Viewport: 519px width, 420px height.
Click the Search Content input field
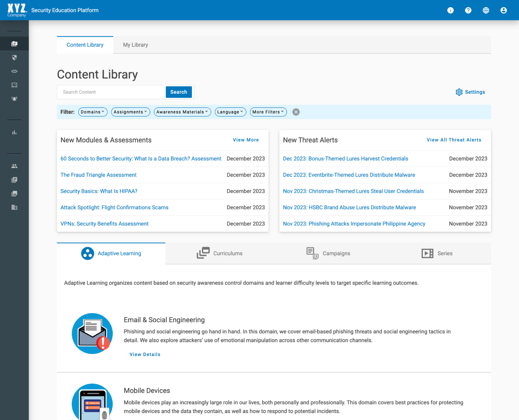click(111, 92)
